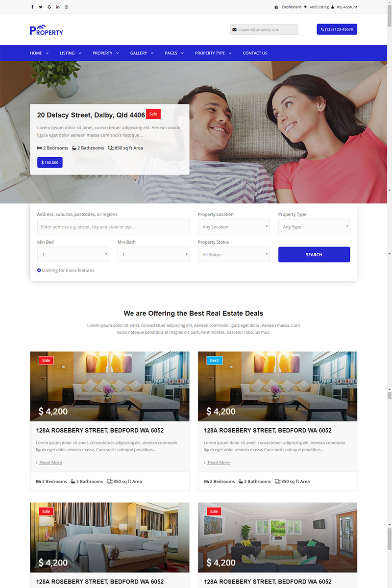The height and width of the screenshot is (588, 392).
Task: Open the Property Location dropdown
Action: coord(234,227)
